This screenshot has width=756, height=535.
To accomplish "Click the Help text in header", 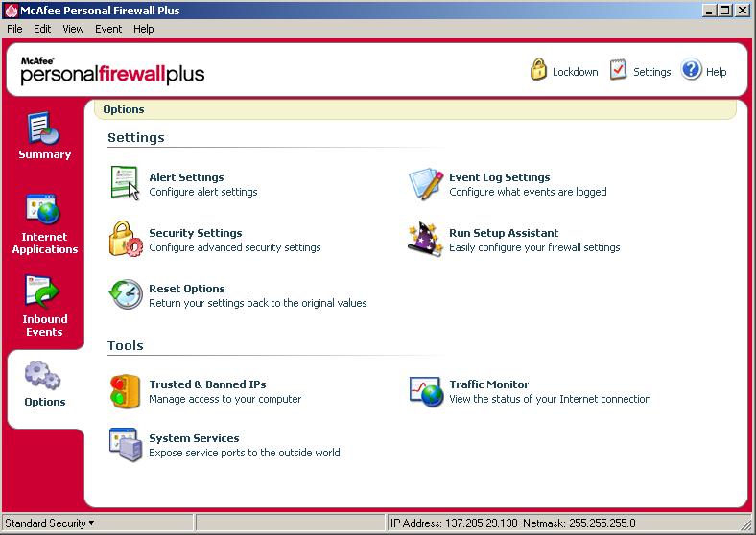I will (716, 72).
